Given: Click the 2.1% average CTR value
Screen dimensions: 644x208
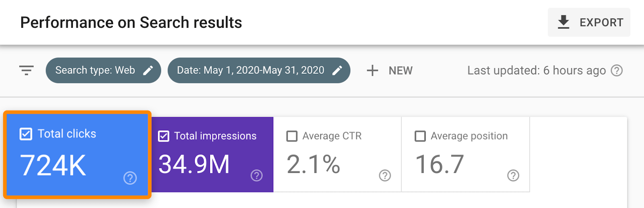Looking at the screenshot, I should coord(314,164).
